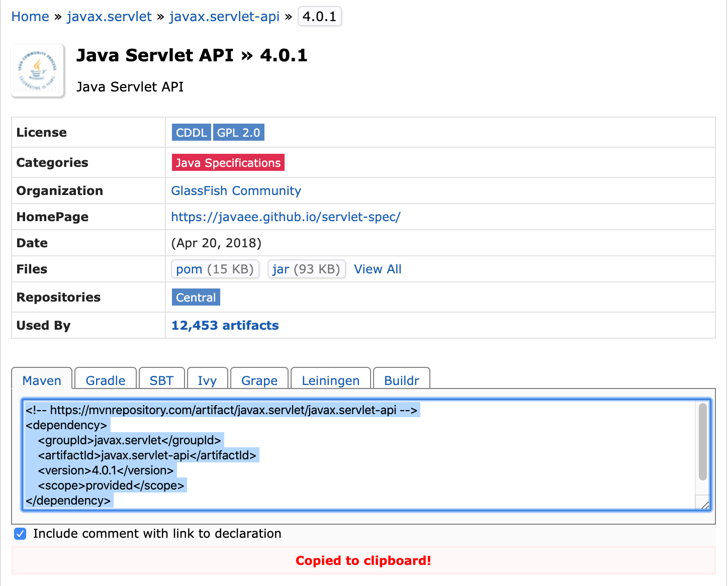Click the Java Servlet API » 4.0.1 heading
This screenshot has height=586, width=728.
click(x=192, y=55)
